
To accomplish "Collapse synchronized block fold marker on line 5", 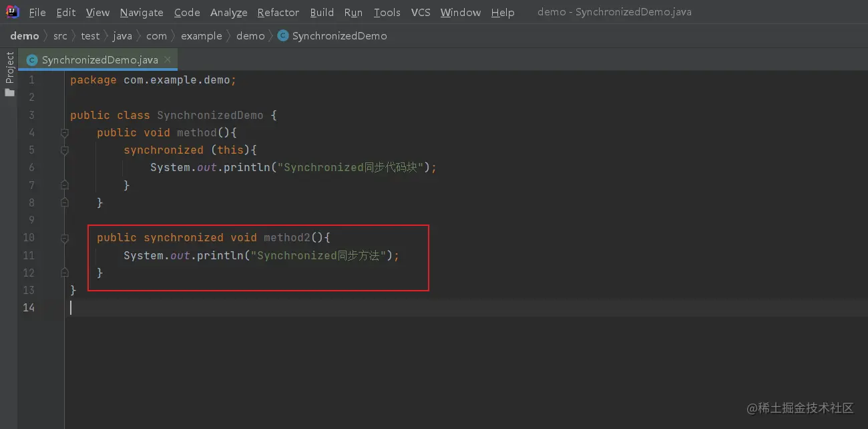I will click(x=65, y=150).
